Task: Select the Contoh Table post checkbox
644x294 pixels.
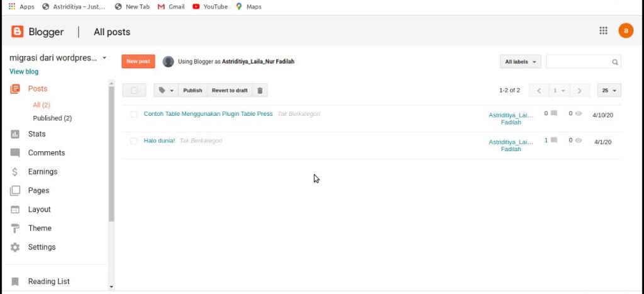Action: click(134, 115)
